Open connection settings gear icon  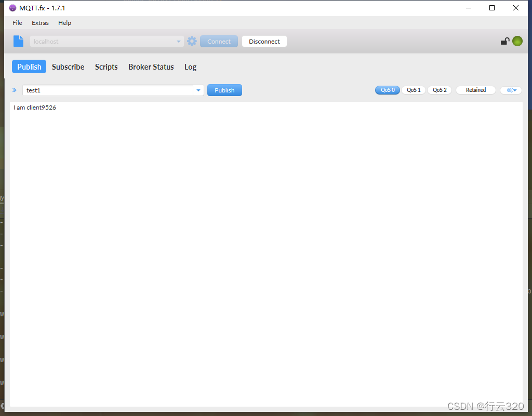click(x=192, y=41)
